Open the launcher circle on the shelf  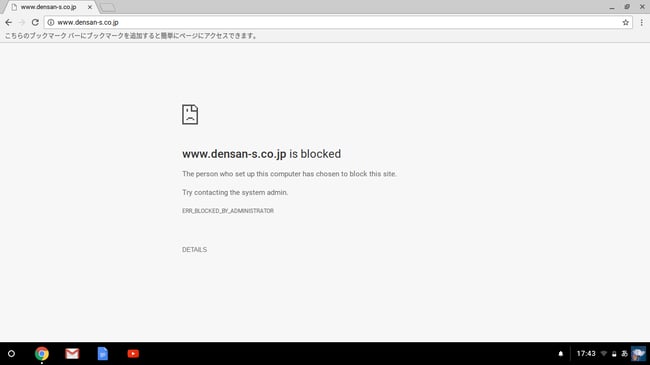point(12,354)
